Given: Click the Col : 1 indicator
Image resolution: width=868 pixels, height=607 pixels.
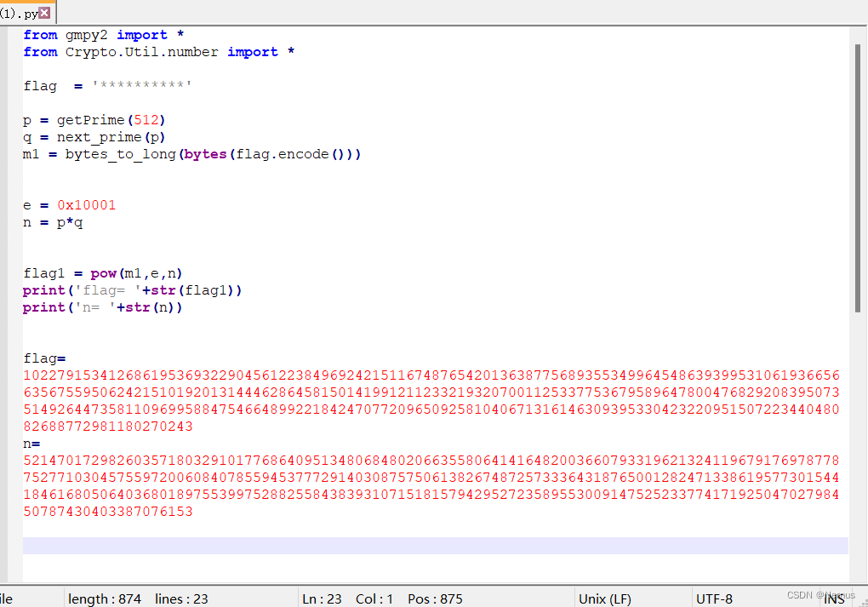Looking at the screenshot, I should pyautogui.click(x=374, y=598).
